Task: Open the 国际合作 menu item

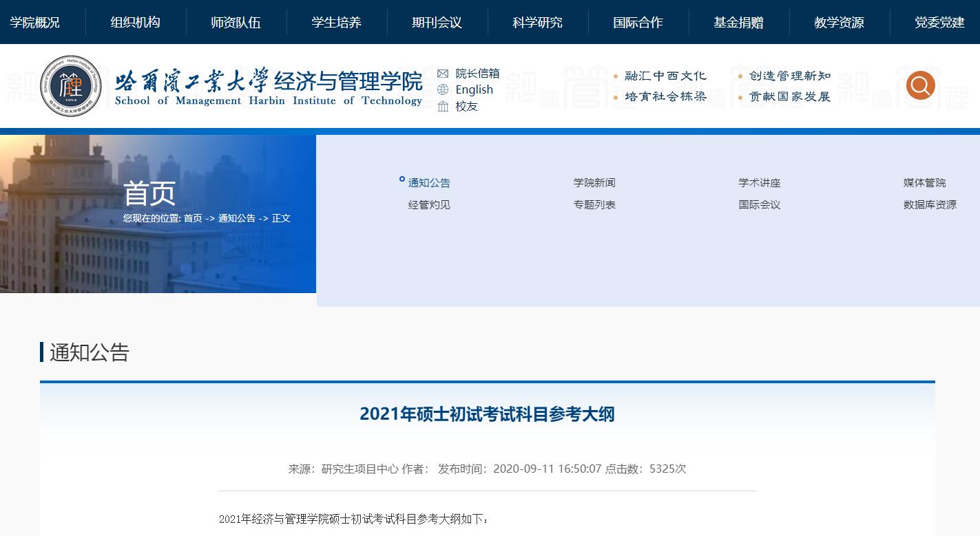Action: click(638, 23)
